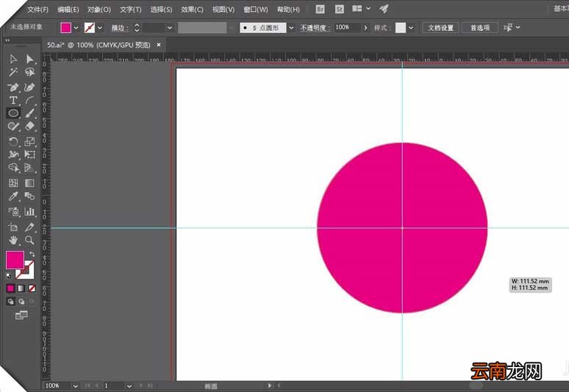The height and width of the screenshot is (392, 569).
Task: Select the Shape Builder tool
Action: point(13,168)
